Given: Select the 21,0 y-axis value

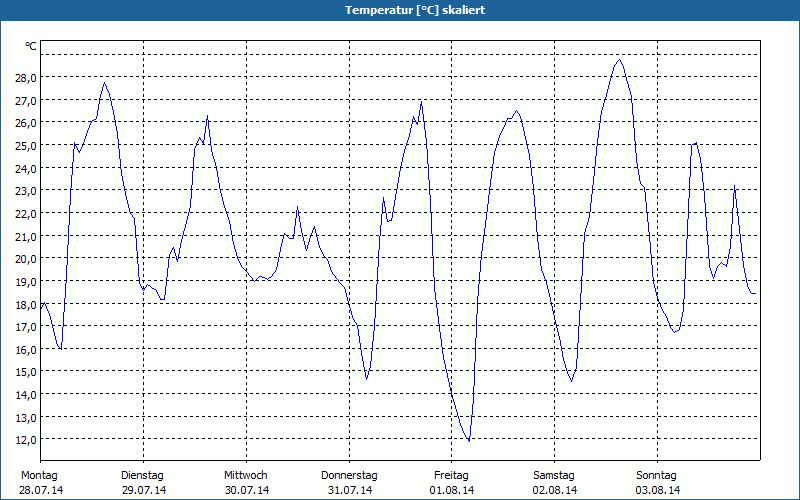Looking at the screenshot, I should pyautogui.click(x=26, y=236).
